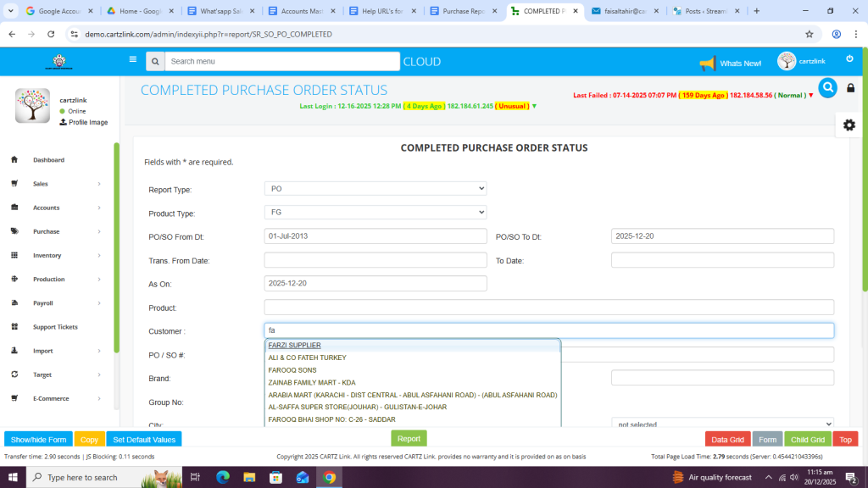Open Dashboard from the sidebar
The image size is (868, 488).
click(48, 160)
